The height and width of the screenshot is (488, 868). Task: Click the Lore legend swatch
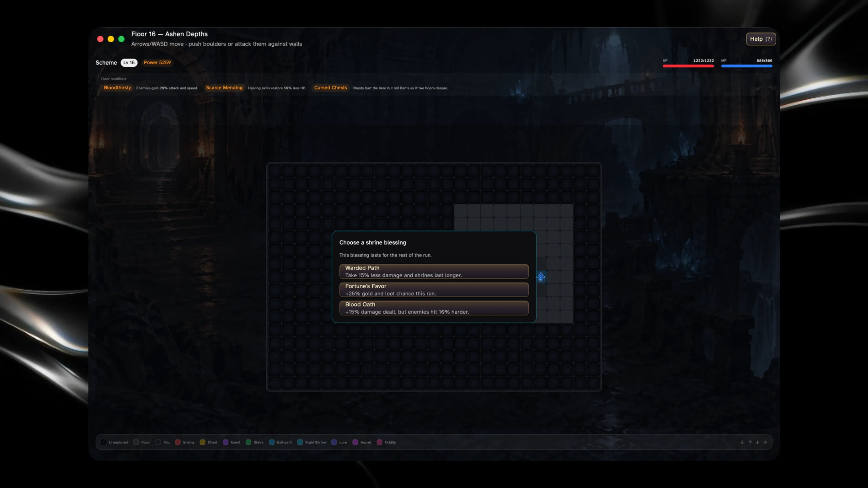(x=334, y=442)
